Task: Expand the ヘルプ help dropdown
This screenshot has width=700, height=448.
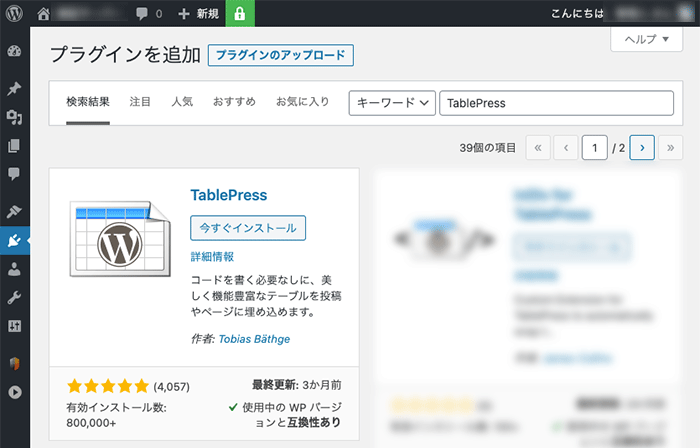Action: coord(646,39)
